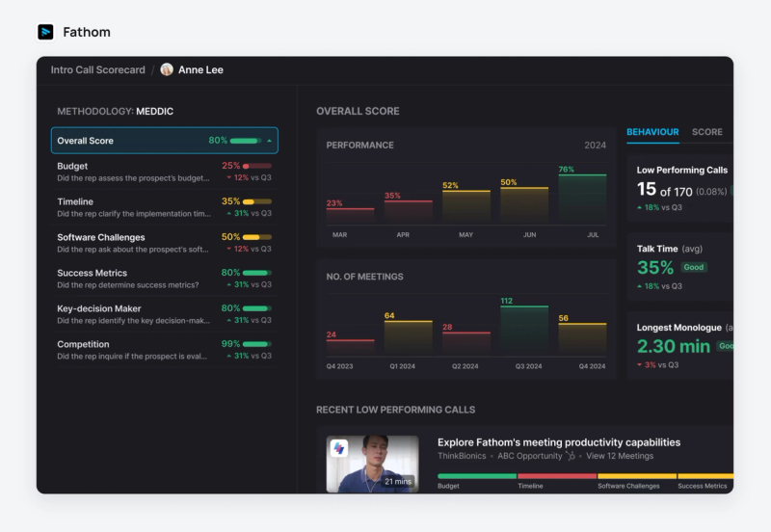Click the '21 mins' duration badge
The image size is (771, 532).
(x=398, y=481)
